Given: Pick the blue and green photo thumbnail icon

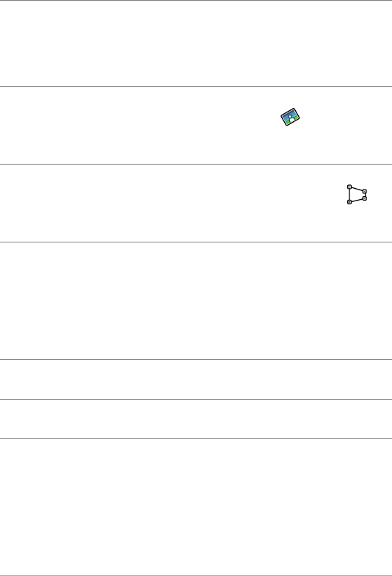Looking at the screenshot, I should pos(291,117).
